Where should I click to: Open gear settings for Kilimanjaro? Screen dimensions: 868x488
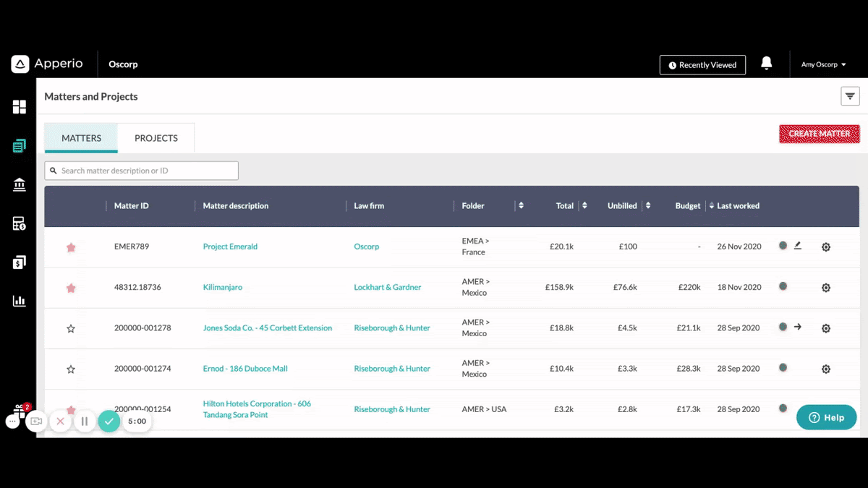(x=826, y=288)
